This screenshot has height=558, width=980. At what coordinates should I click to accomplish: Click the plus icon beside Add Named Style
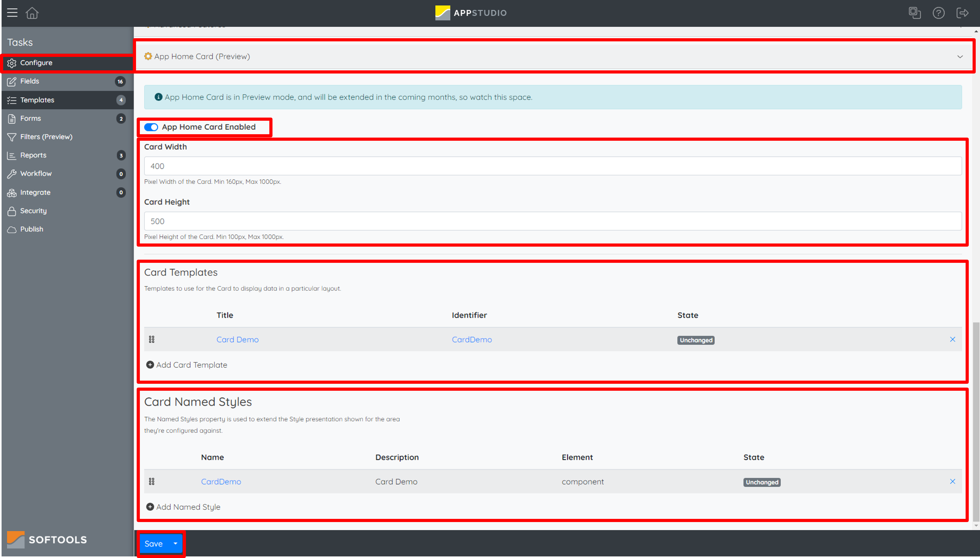pyautogui.click(x=150, y=507)
